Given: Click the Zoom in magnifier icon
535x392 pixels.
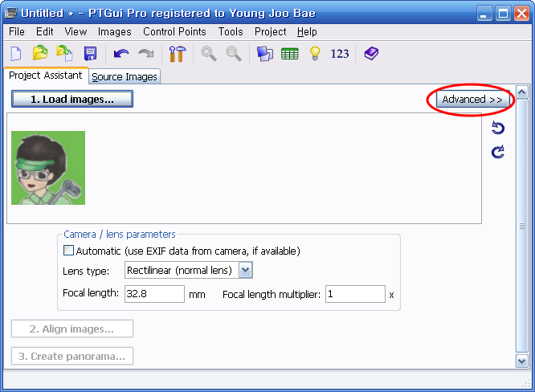Looking at the screenshot, I should 209,54.
